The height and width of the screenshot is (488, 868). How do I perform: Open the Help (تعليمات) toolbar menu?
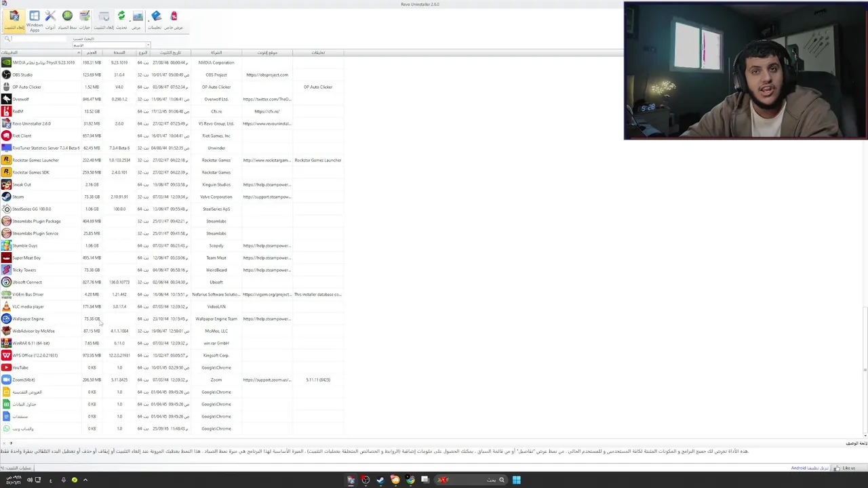click(x=155, y=20)
